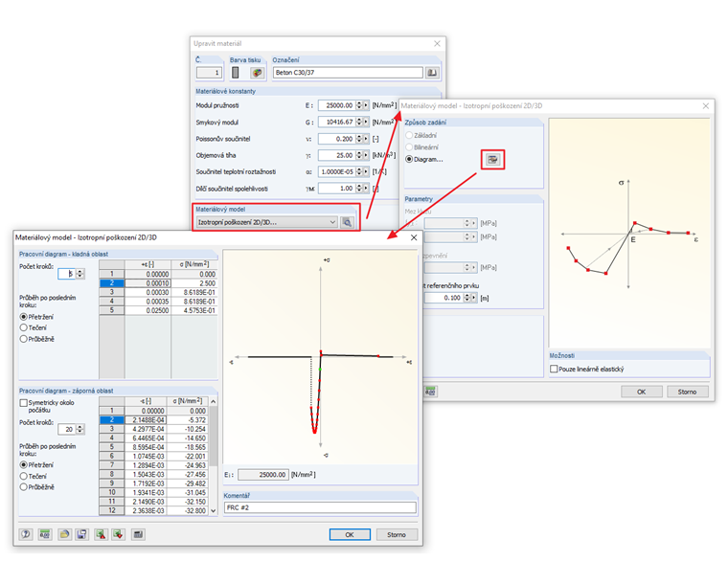The image size is (728, 584).
Task: Click stress cell -32.800 in row 12
Action: [x=187, y=510]
